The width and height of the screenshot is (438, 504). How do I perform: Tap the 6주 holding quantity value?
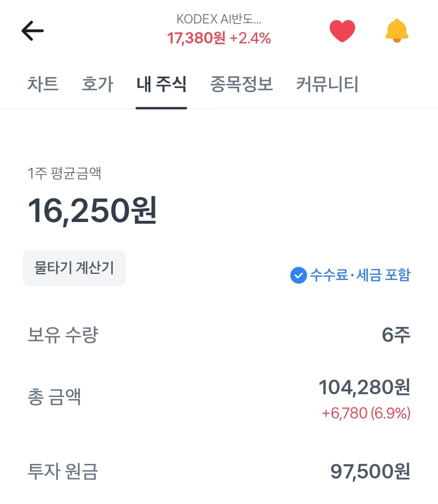[x=396, y=335]
